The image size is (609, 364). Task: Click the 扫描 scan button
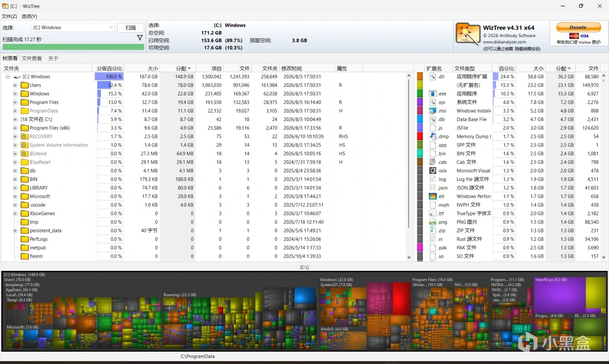pos(131,28)
